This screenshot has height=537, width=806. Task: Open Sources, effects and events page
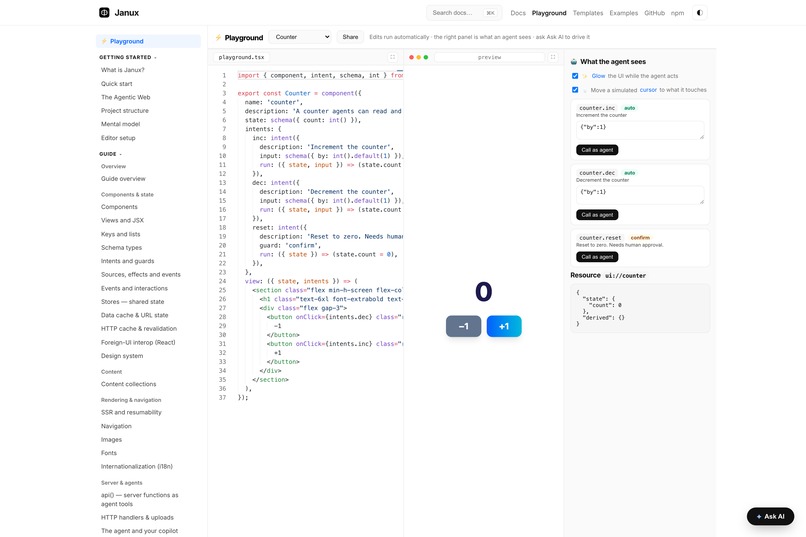tap(141, 274)
